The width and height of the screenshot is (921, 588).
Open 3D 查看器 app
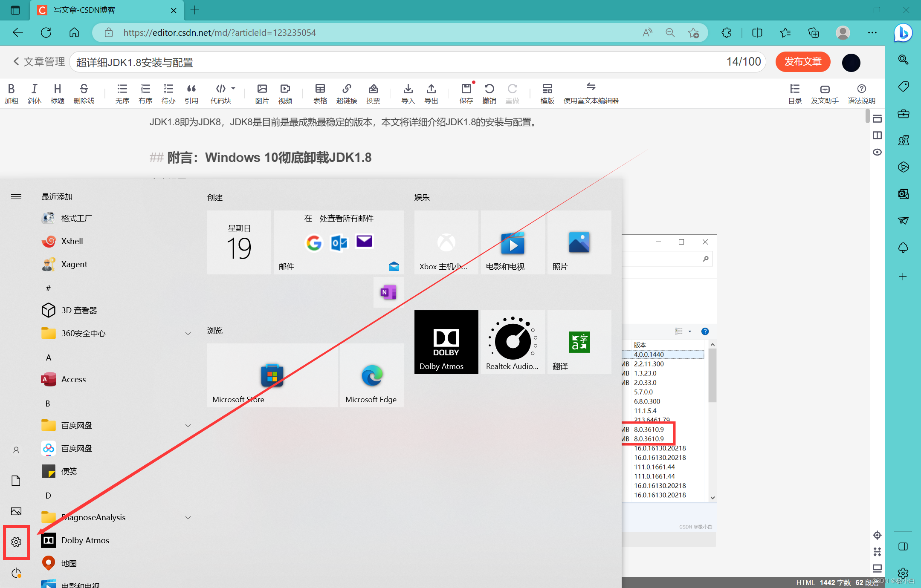(115, 310)
